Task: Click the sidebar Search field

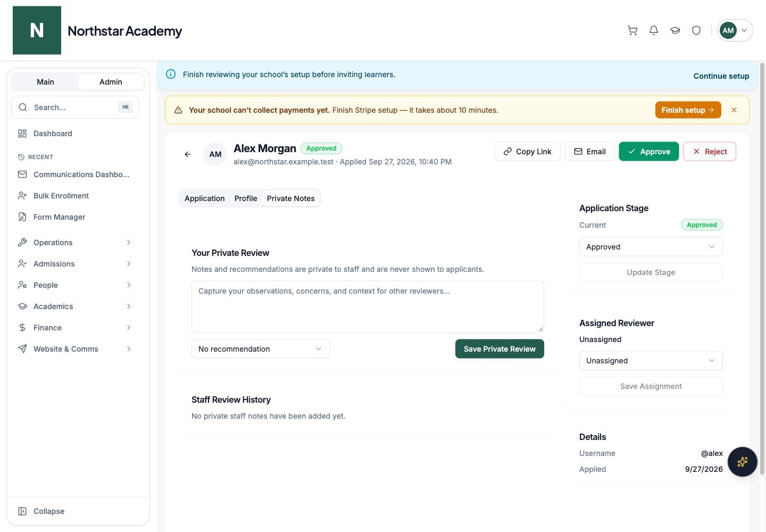Action: click(75, 107)
